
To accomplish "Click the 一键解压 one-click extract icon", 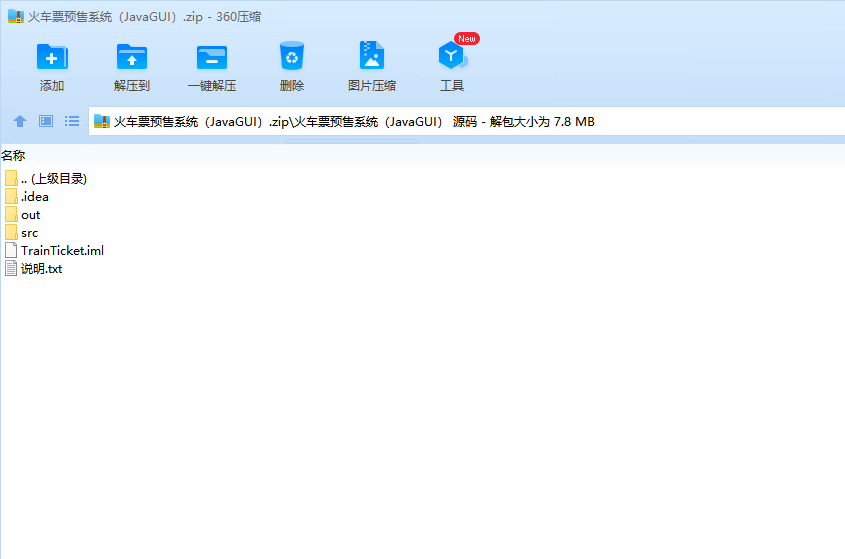I will (212, 66).
